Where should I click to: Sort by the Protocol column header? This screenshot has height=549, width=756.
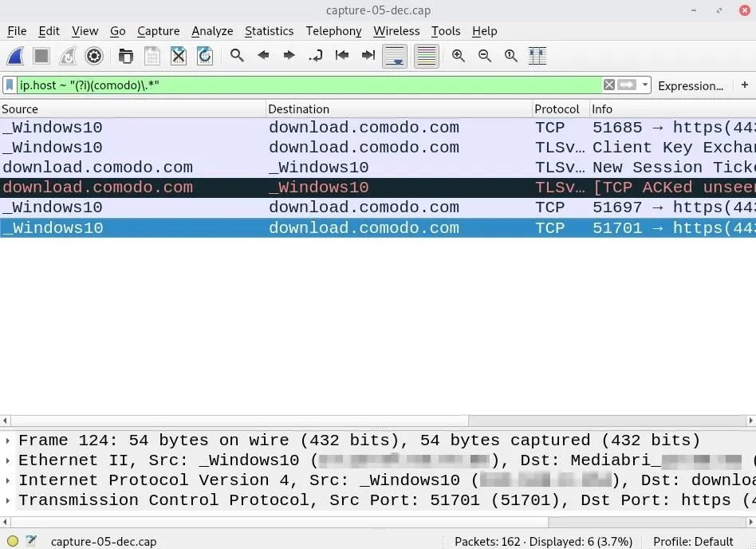(x=561, y=109)
